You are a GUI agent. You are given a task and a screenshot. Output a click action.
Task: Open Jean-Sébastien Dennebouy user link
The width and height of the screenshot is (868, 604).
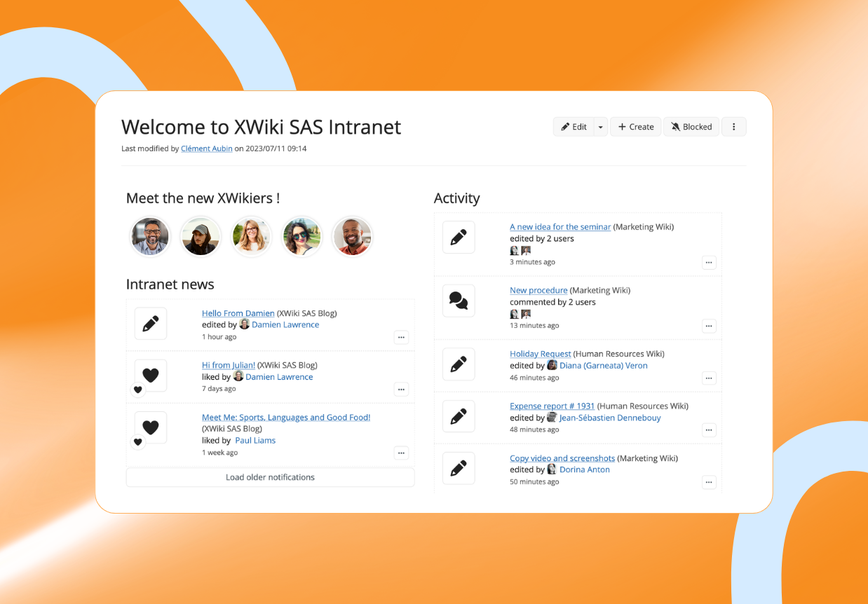click(610, 418)
